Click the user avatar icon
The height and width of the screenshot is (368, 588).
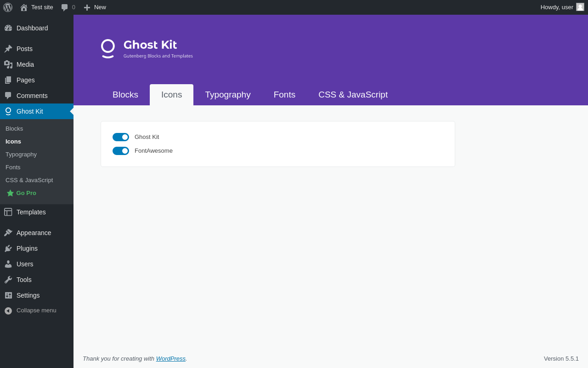coord(580,7)
